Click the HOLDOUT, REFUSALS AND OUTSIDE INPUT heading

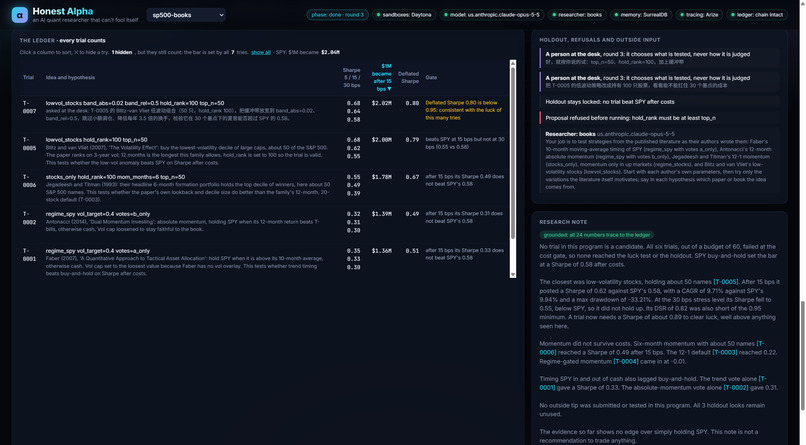pos(600,40)
